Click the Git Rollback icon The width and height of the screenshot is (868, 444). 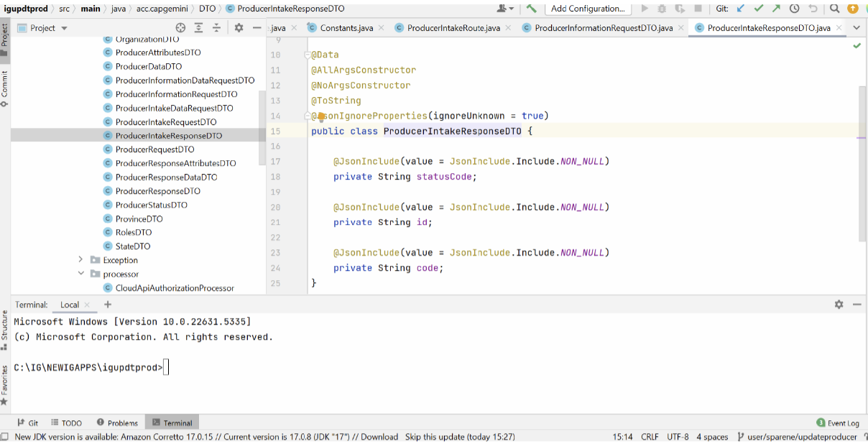[813, 9]
